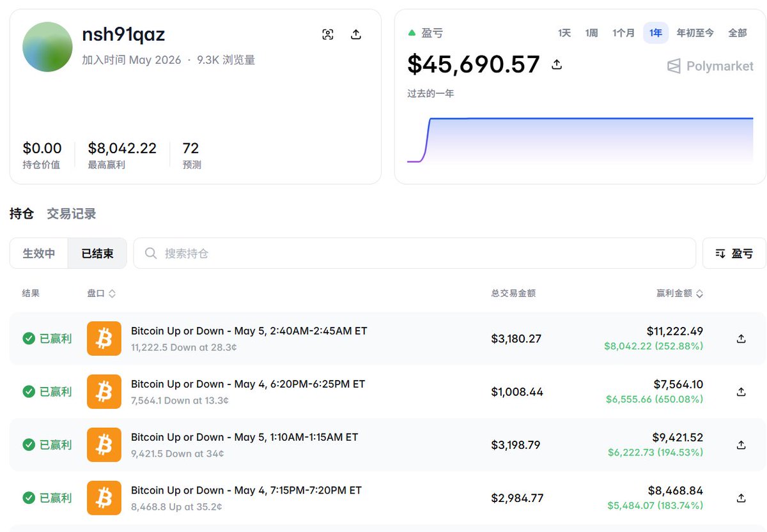Viewport: 767px width, 532px height.
Task: Click the $8,042.22 最高赢利 value
Action: (x=122, y=148)
